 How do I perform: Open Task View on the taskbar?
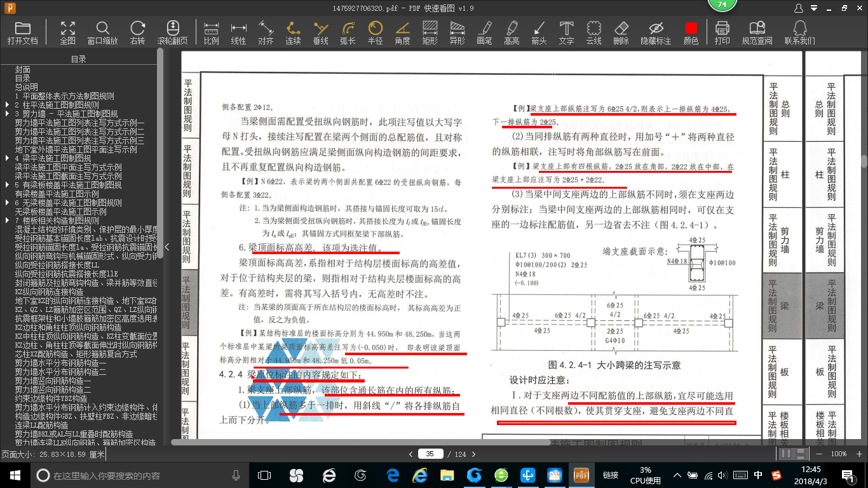click(x=265, y=475)
